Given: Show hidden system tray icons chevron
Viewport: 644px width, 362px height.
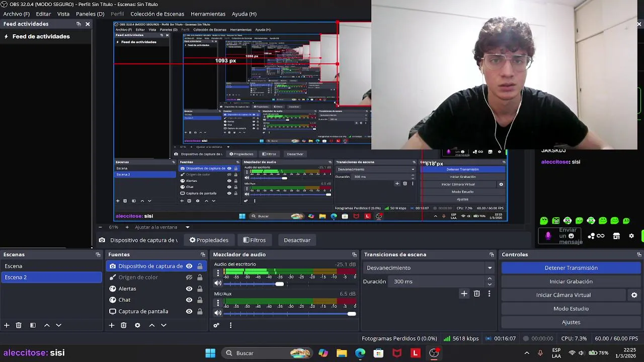Looking at the screenshot, I should 527,353.
